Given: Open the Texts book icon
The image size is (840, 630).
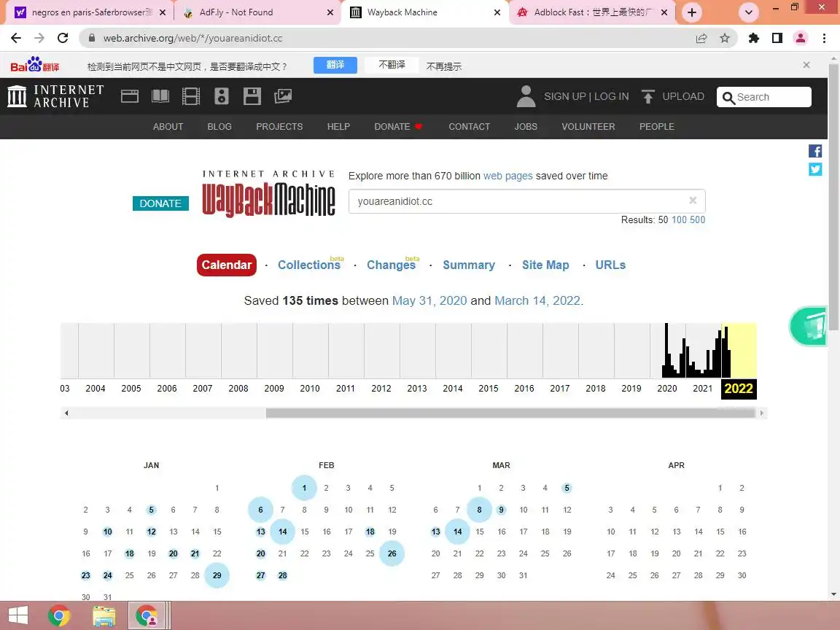Looking at the screenshot, I should point(160,96).
